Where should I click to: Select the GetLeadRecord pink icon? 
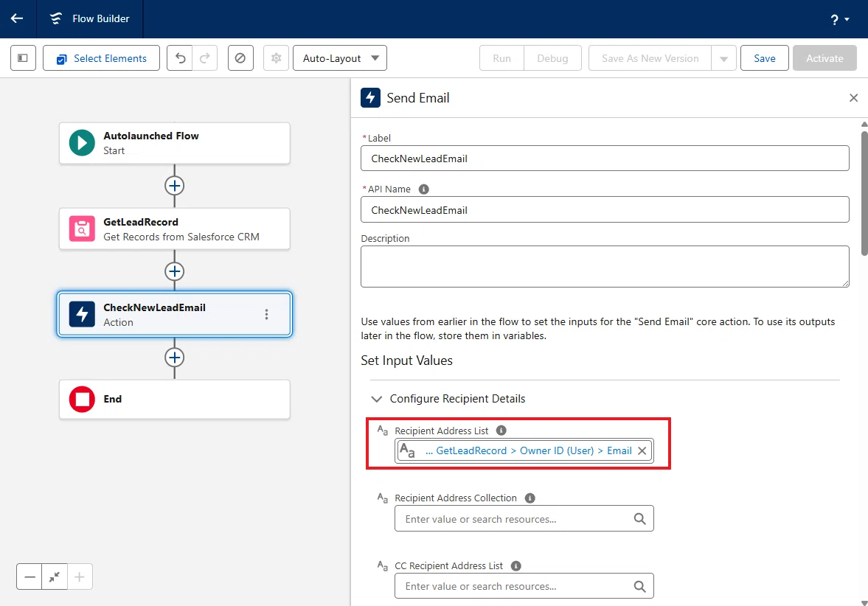[82, 229]
